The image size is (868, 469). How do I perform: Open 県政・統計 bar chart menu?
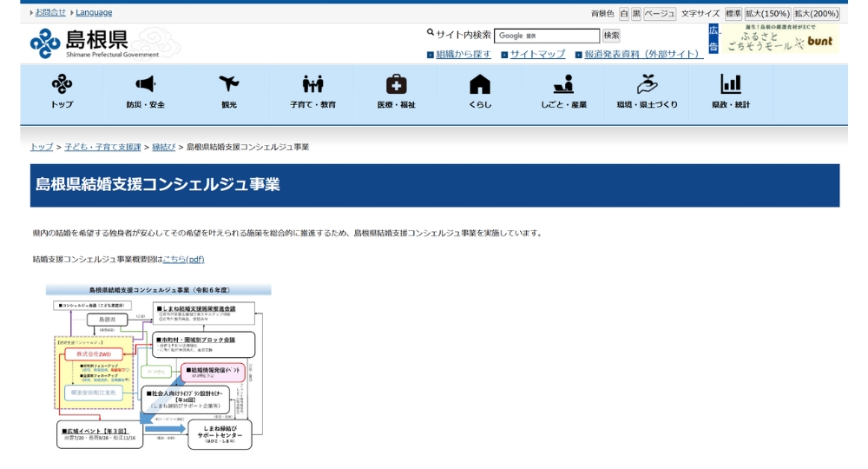(x=731, y=92)
